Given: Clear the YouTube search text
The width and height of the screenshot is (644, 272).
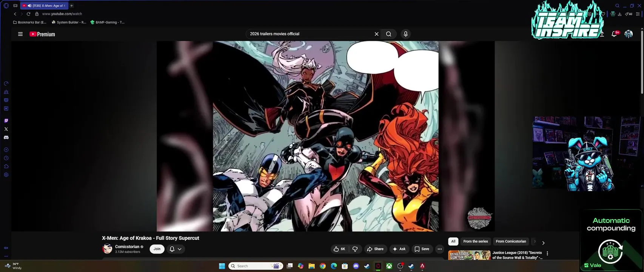Looking at the screenshot, I should pyautogui.click(x=376, y=34).
